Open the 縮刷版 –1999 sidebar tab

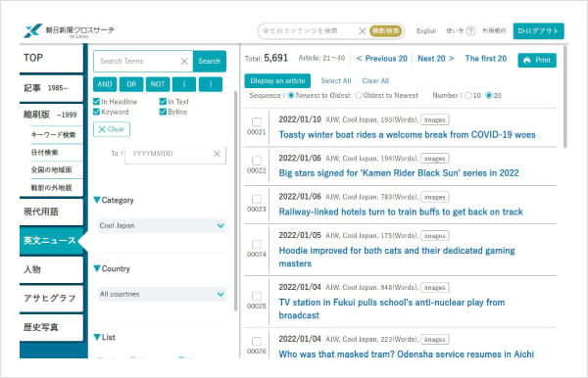coord(51,115)
